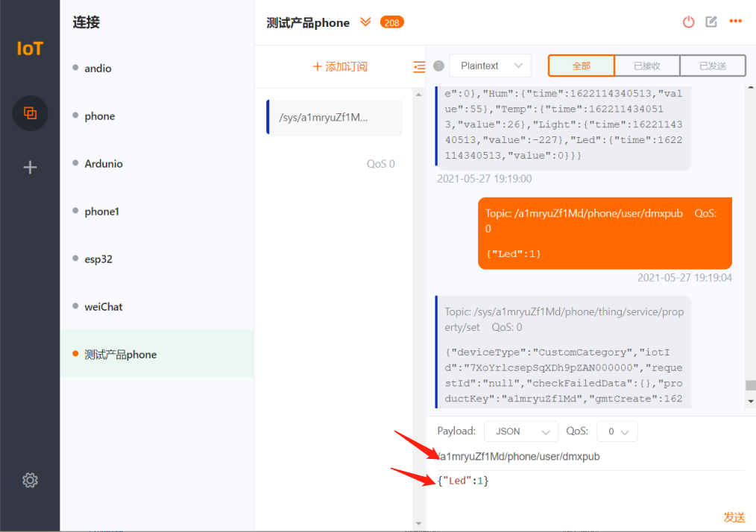Click the gray help question mark icon
The width and height of the screenshot is (756, 532).
point(438,66)
